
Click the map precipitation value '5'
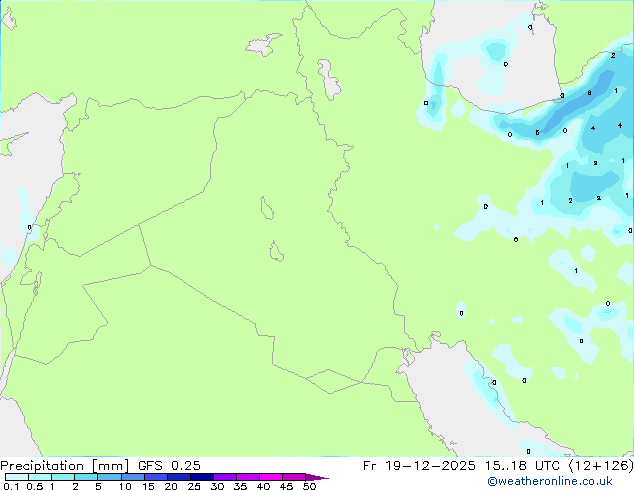537,133
